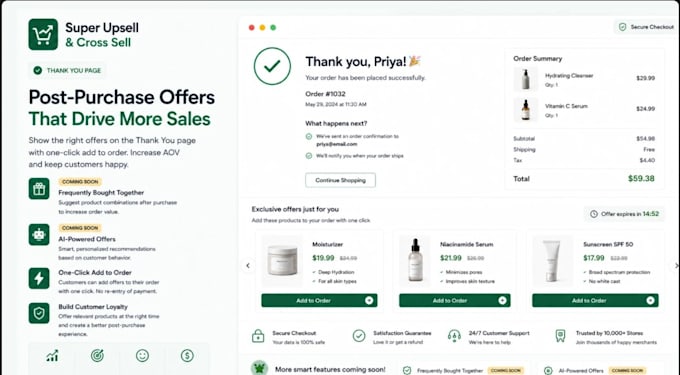The image size is (680, 375).
Task: Click the THANK YOU PAGE badge
Action: tap(67, 70)
